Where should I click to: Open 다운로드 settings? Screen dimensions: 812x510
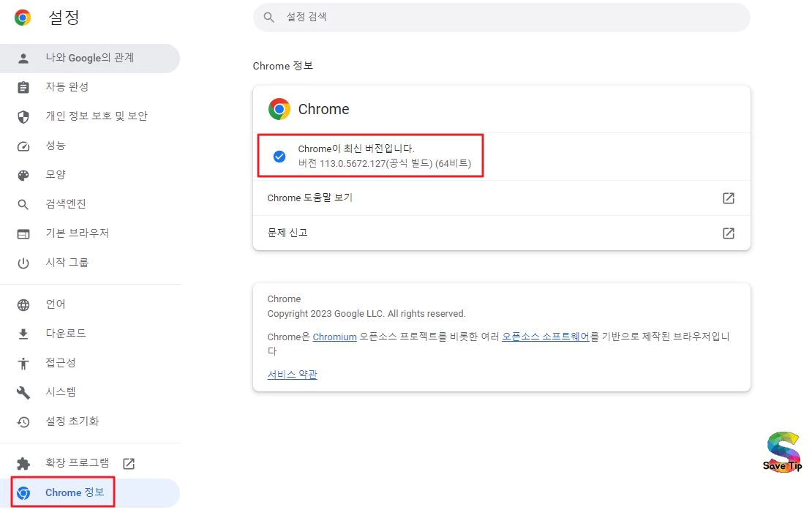(90, 334)
